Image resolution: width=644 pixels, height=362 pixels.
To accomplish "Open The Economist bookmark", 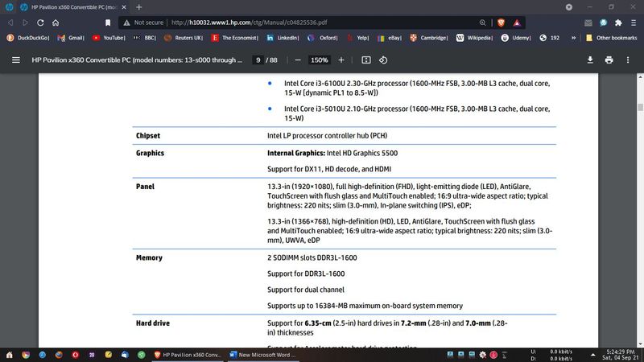I will click(235, 38).
